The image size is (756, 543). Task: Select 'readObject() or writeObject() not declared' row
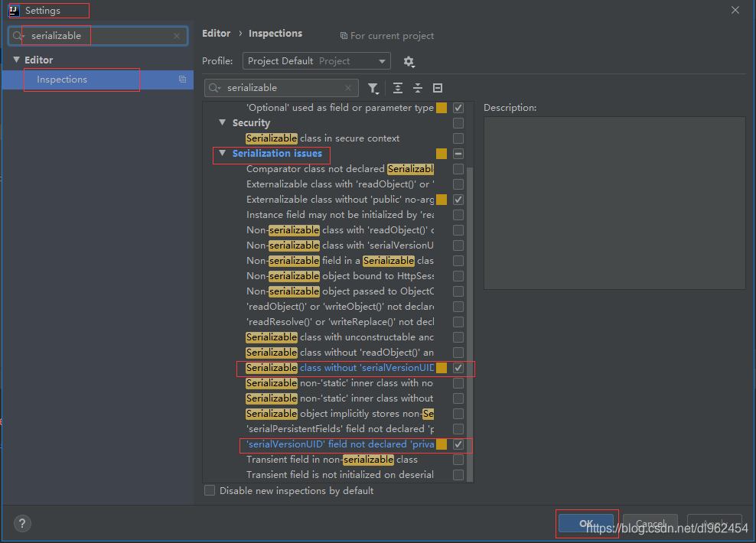point(340,307)
